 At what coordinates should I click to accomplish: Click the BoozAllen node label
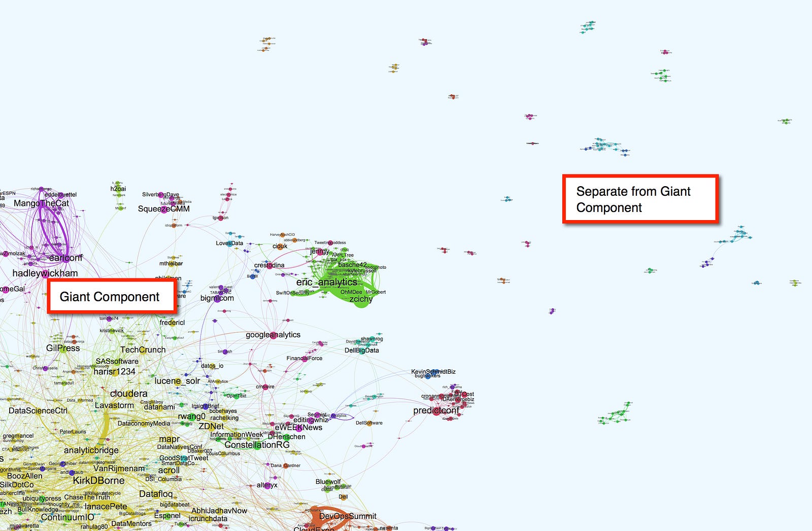(25, 476)
